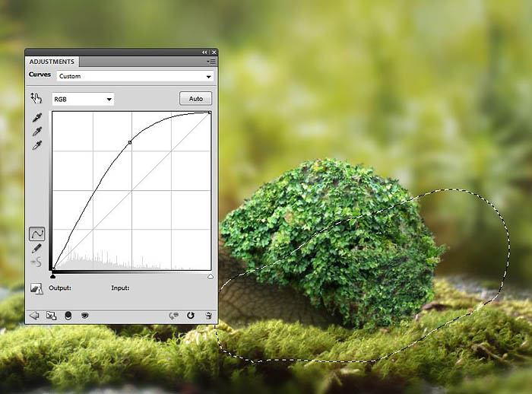Select the on-image targeted adjustment tool
Image resolution: width=532 pixels, height=394 pixels.
36,98
